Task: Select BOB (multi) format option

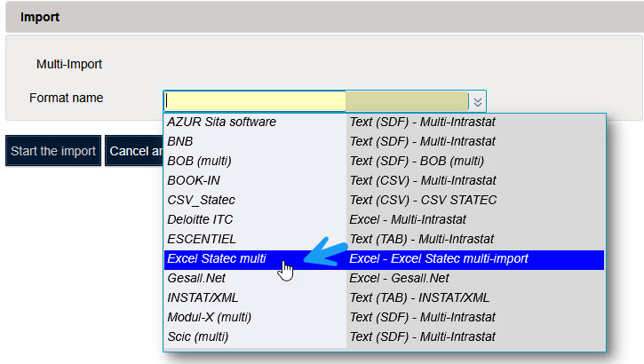Action: coord(199,161)
